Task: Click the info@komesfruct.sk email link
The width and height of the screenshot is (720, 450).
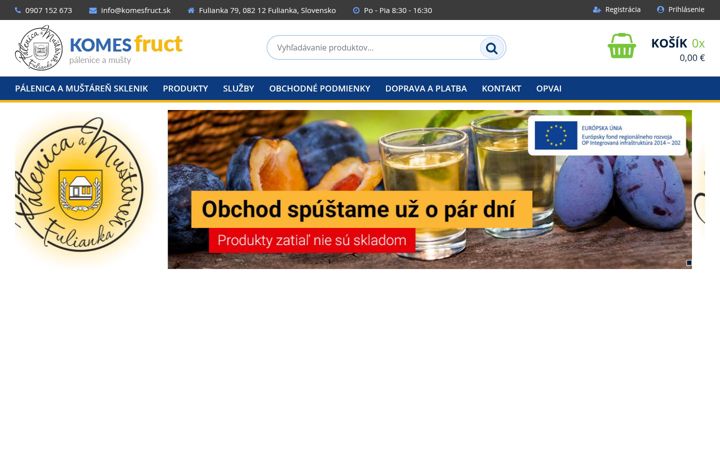Action: (135, 10)
